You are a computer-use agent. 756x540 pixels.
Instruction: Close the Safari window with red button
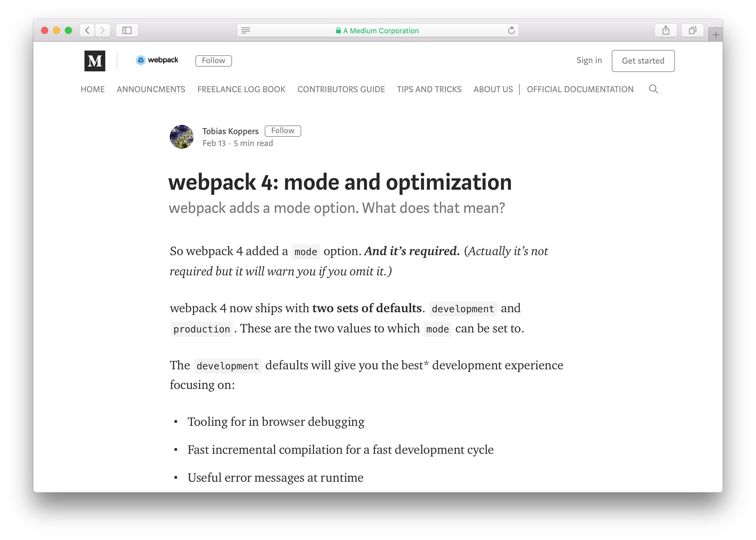(x=45, y=31)
